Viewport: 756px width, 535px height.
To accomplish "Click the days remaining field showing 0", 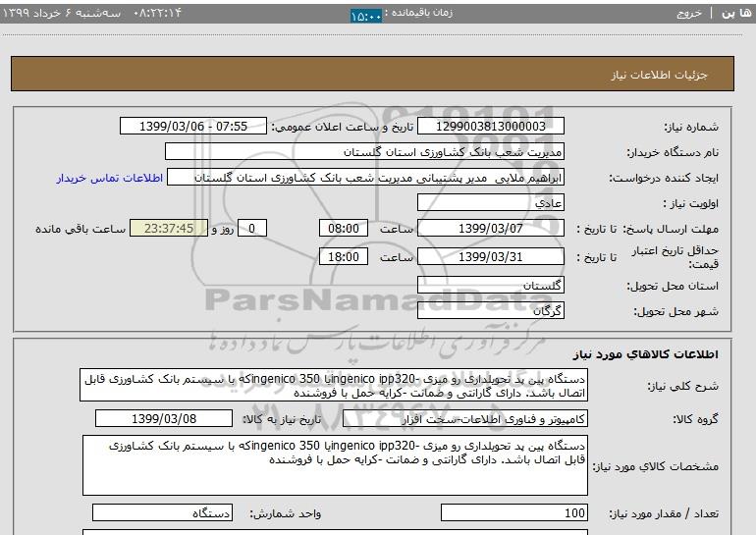I will [251, 228].
